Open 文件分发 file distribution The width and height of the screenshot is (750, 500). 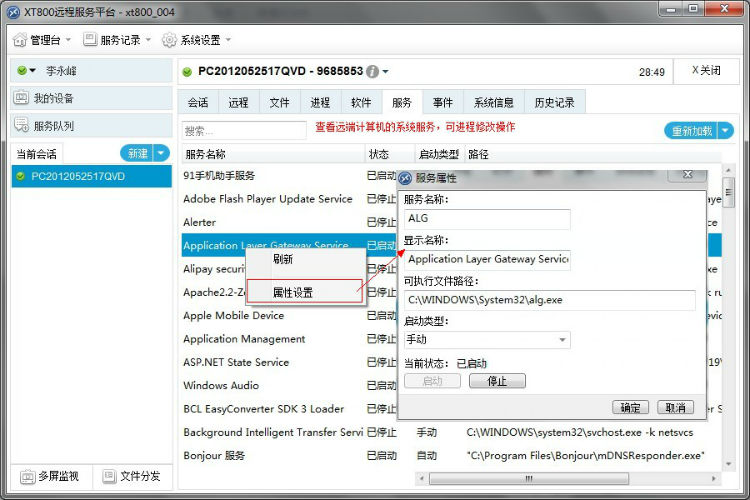[x=107, y=476]
